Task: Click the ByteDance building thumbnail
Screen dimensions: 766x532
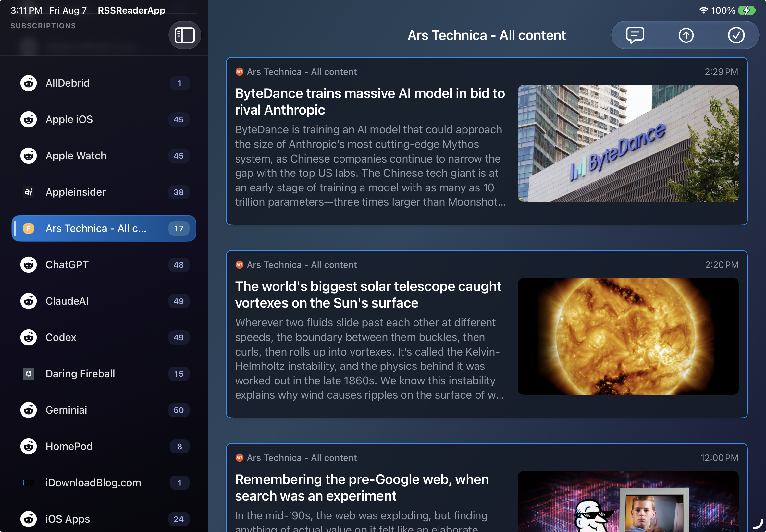Action: point(628,143)
